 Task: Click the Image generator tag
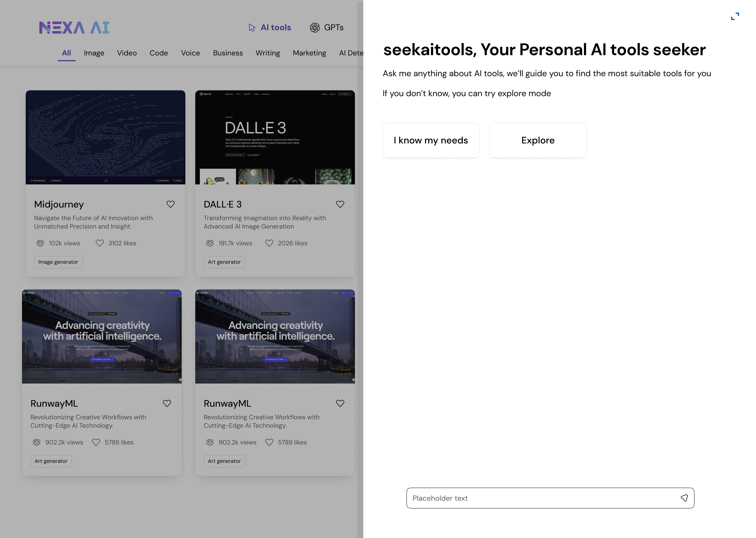(58, 262)
